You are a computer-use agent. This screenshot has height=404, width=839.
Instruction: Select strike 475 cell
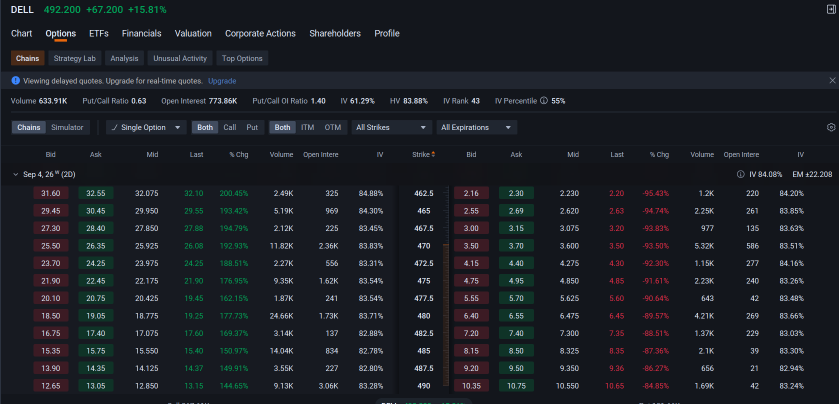423,281
